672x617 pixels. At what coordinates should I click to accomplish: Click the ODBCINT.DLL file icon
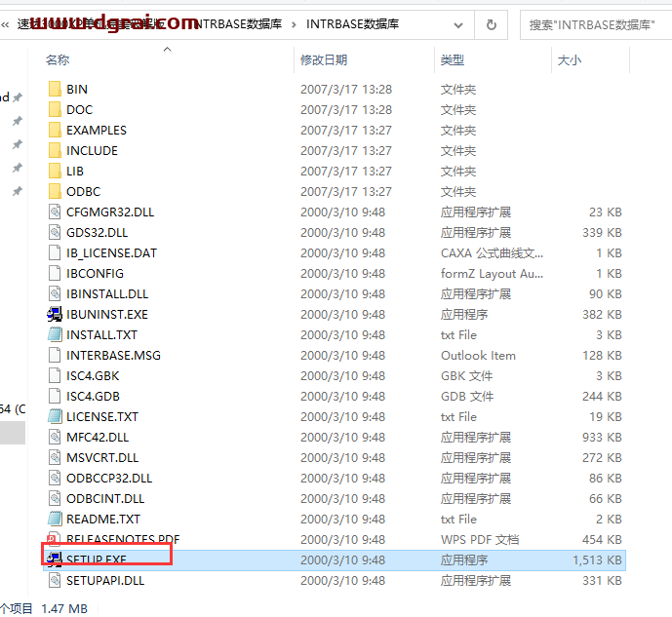click(x=55, y=499)
